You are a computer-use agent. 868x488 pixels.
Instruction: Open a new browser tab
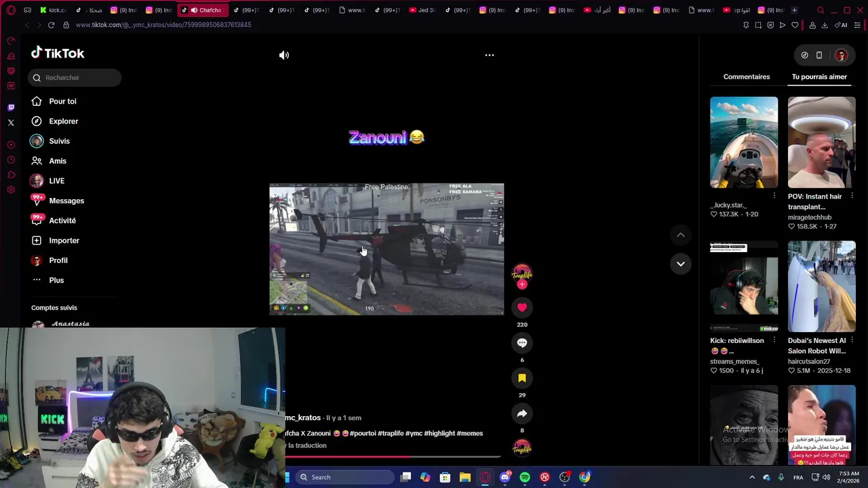coord(794,10)
